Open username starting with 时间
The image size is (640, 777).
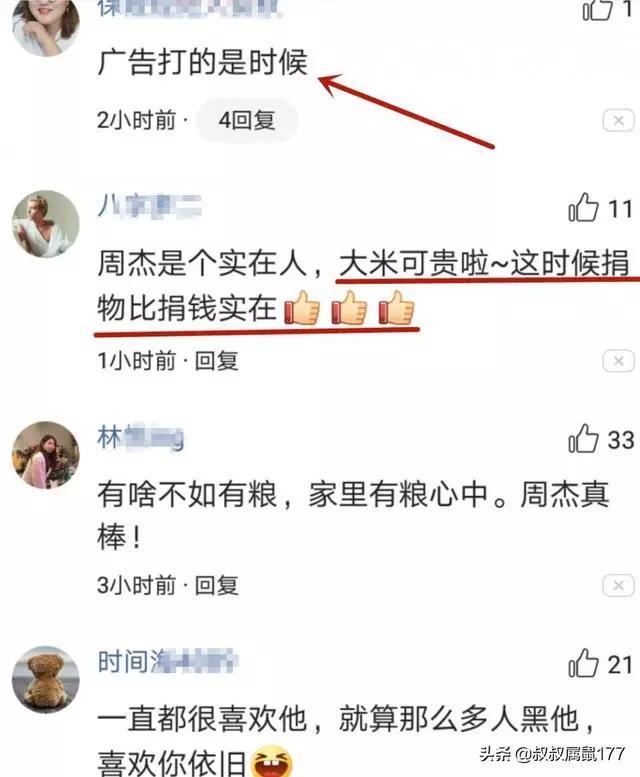(167, 661)
